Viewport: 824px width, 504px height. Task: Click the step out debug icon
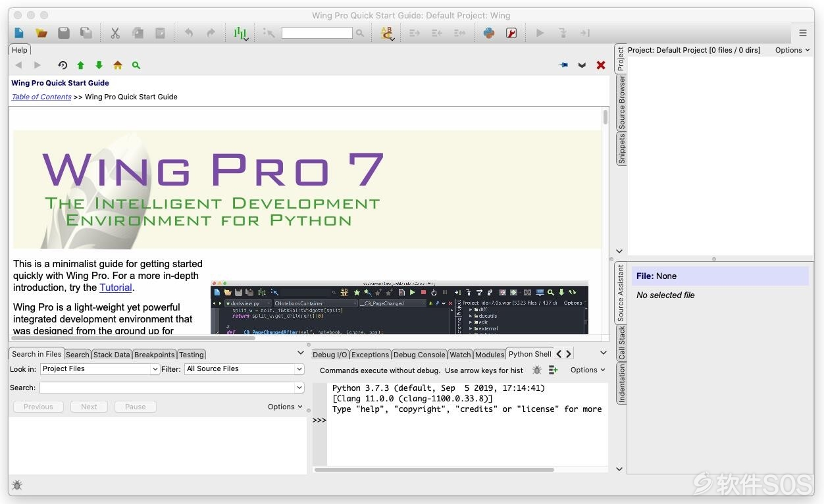click(x=584, y=33)
